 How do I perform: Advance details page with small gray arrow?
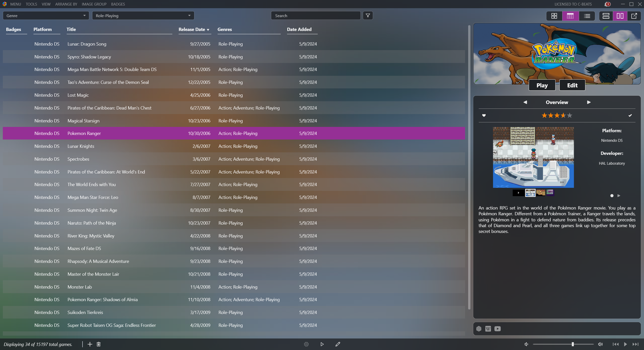[619, 196]
